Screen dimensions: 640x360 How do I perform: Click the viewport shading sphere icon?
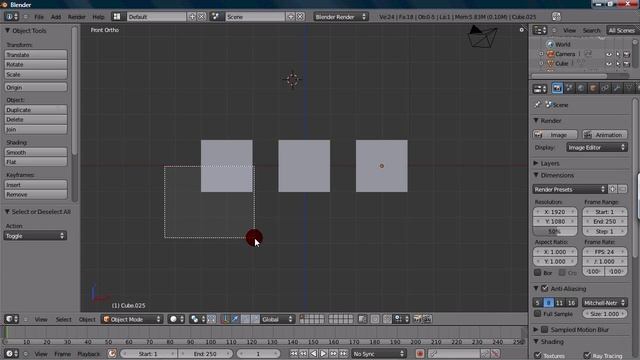[177, 319]
